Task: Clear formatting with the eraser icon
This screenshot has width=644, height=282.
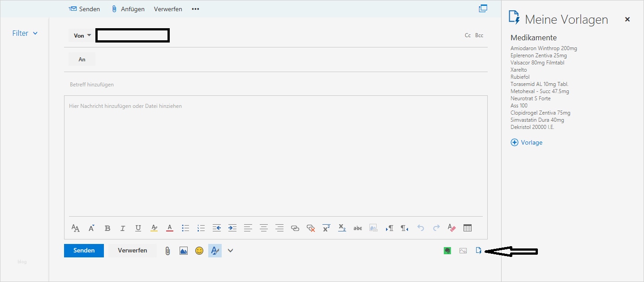Action: coord(451,228)
